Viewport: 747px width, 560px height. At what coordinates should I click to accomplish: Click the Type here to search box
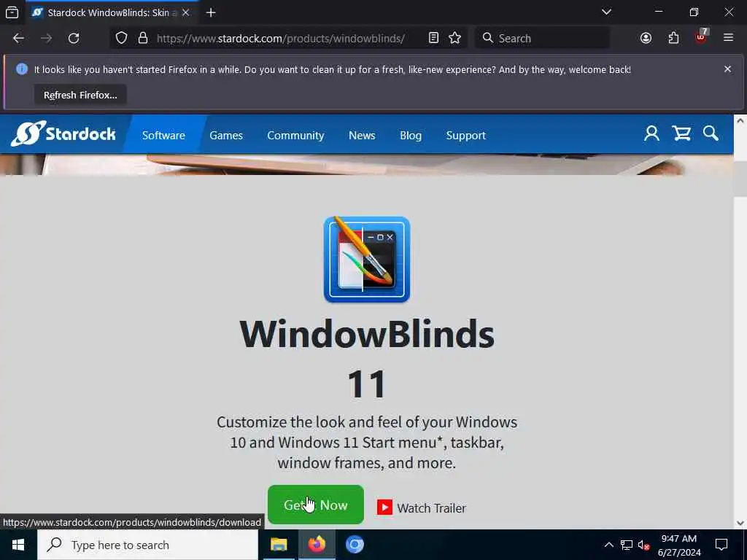[x=147, y=545]
